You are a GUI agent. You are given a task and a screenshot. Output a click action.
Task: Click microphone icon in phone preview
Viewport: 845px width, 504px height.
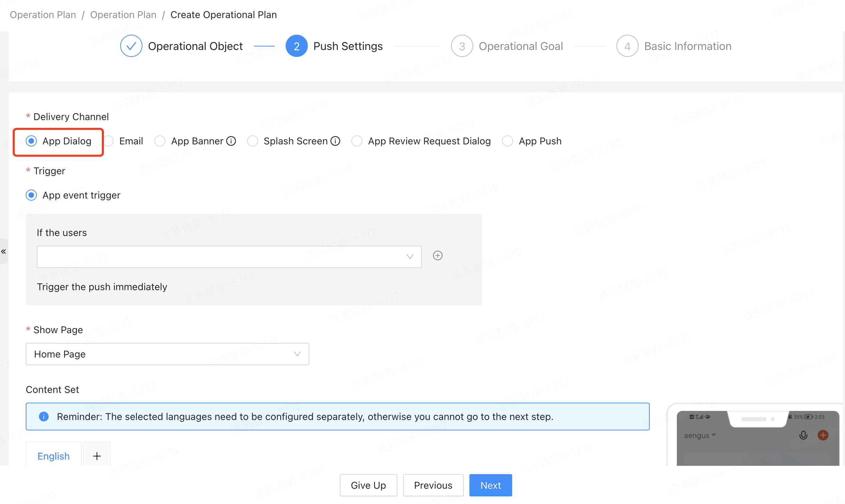pyautogui.click(x=803, y=435)
